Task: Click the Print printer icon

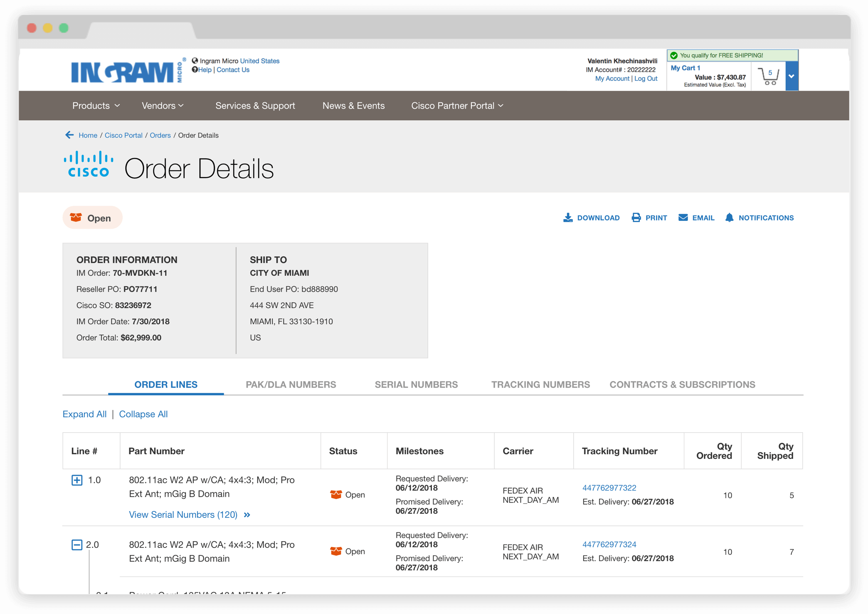Action: click(x=636, y=218)
